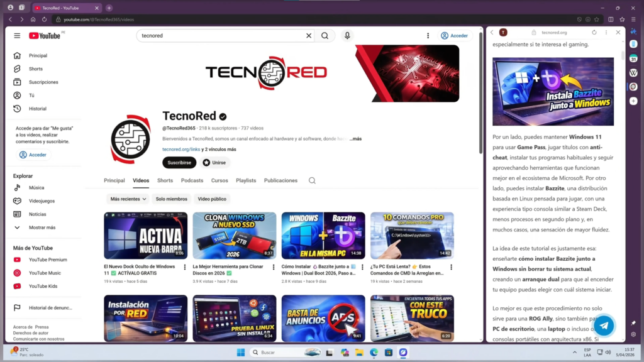The image size is (644, 362).
Task: Open the 'Clona Windows a nuevo SSD' thumbnail
Action: tap(234, 236)
